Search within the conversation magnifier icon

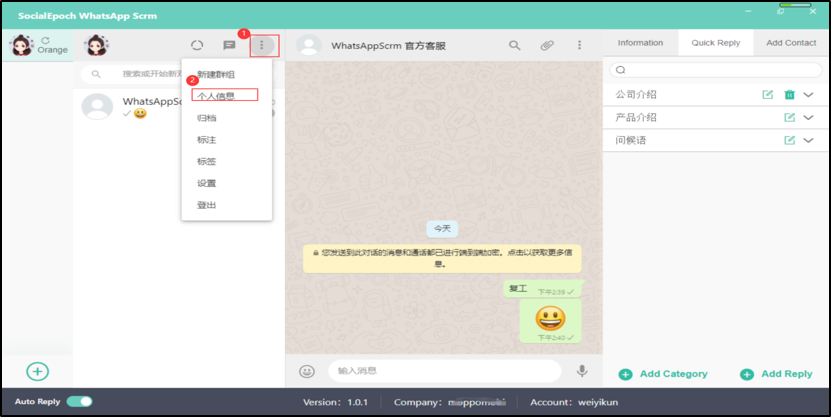click(515, 46)
